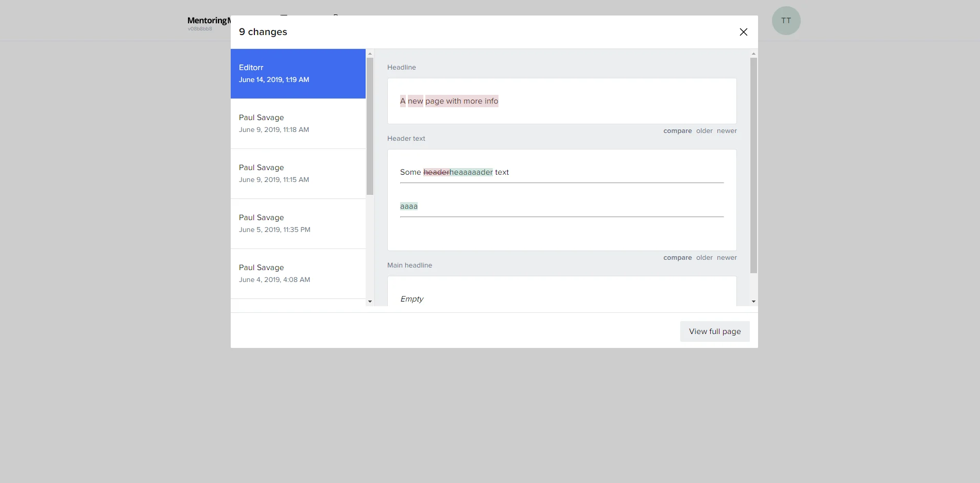Viewport: 980px width, 483px height.
Task: Click the details pane scroll-up arrow
Action: [753, 54]
